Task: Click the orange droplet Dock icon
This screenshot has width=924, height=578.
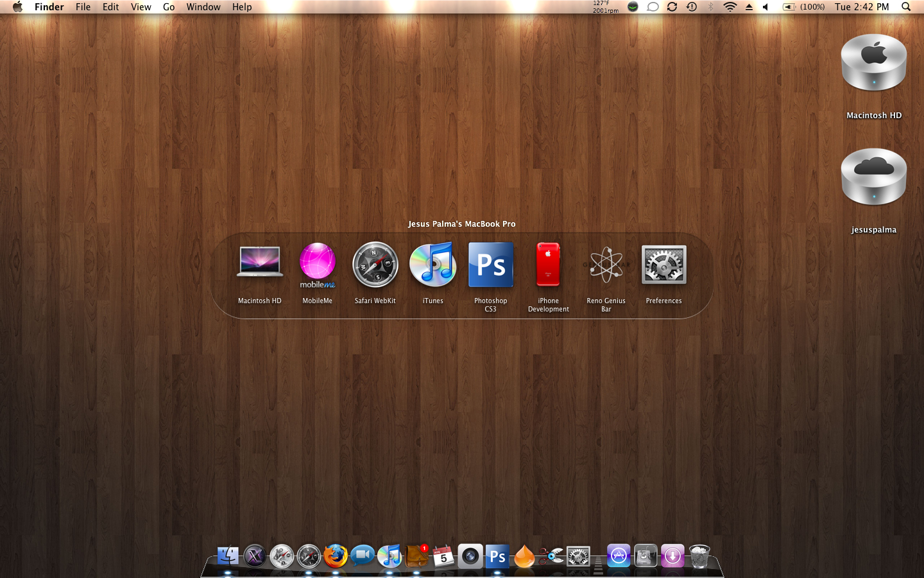Action: (524, 556)
